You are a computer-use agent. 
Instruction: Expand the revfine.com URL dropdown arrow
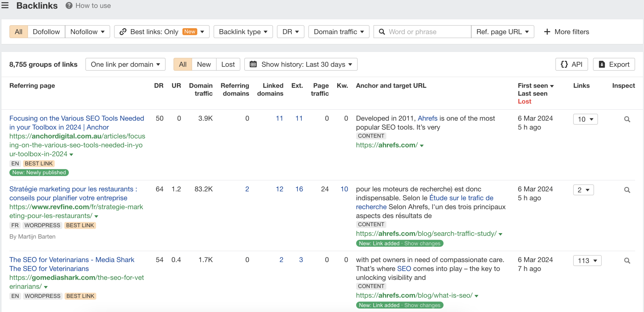tap(96, 216)
